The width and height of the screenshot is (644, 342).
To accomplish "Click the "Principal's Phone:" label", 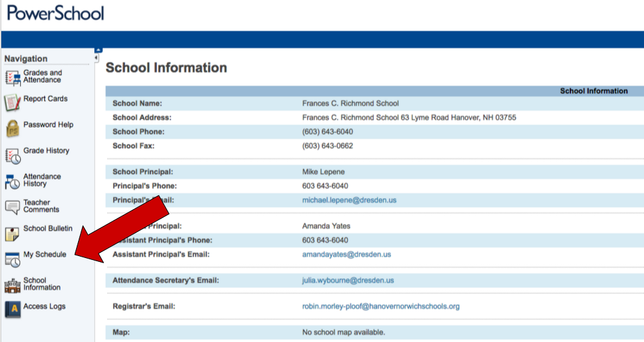I will [x=144, y=186].
